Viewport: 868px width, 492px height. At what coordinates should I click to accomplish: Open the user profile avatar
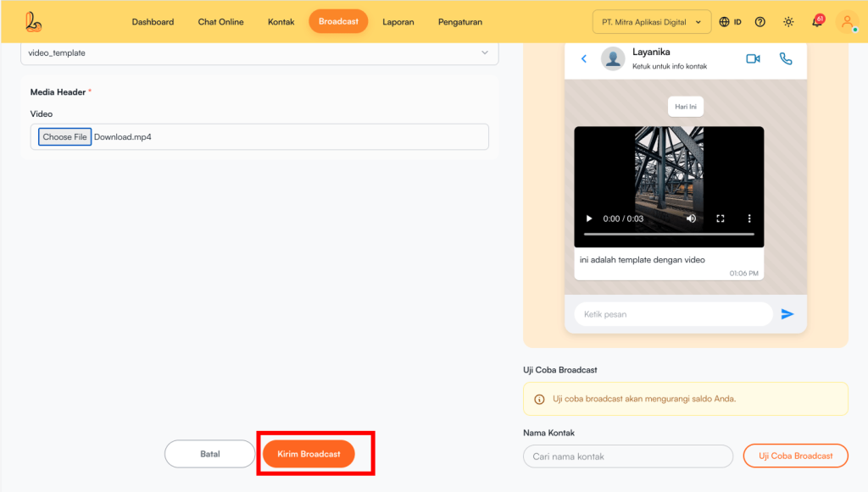coord(847,22)
